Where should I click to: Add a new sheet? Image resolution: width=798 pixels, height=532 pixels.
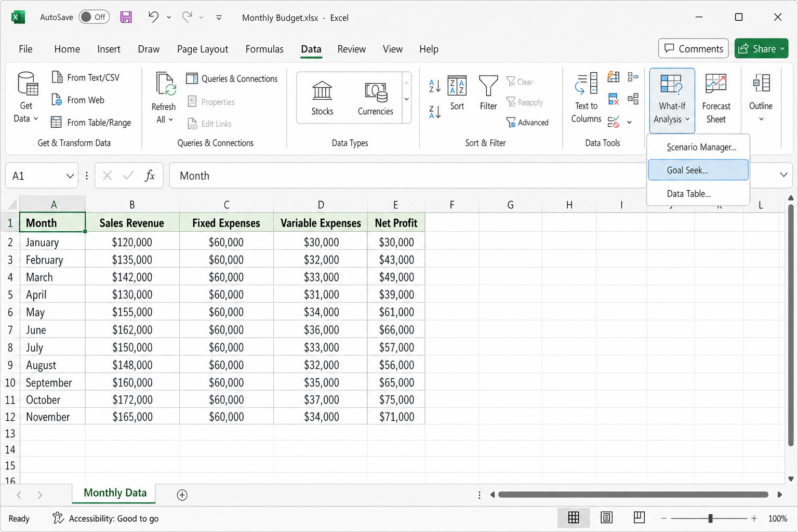point(182,495)
